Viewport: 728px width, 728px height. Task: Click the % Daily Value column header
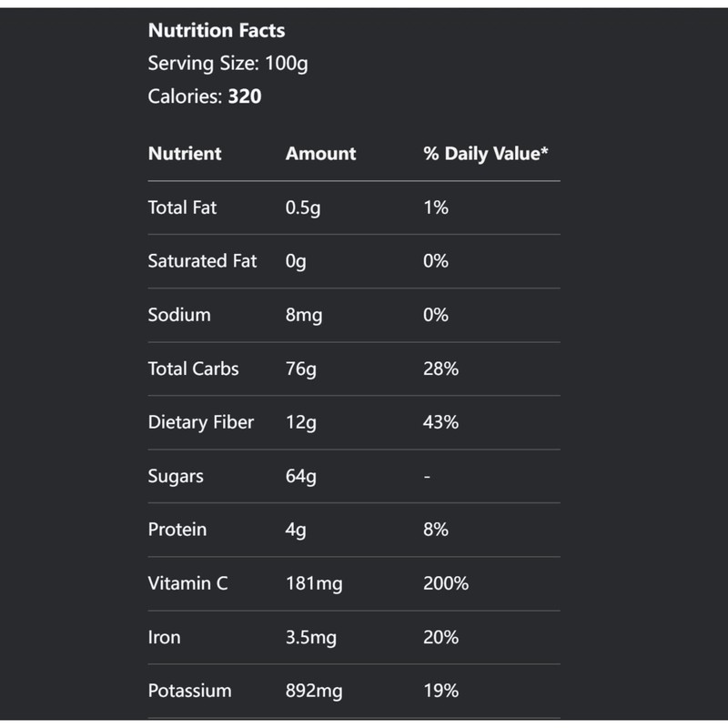[486, 154]
